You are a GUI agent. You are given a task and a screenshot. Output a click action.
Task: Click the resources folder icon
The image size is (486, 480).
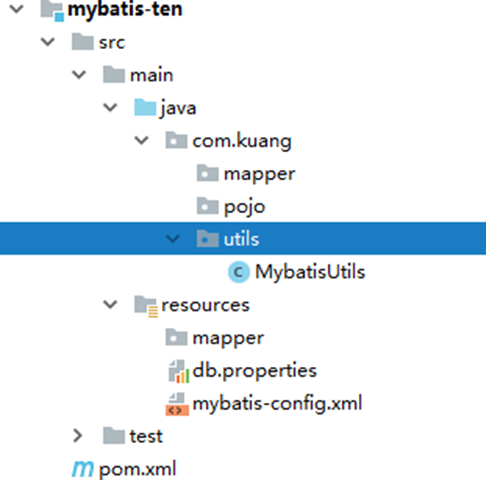coord(146,306)
